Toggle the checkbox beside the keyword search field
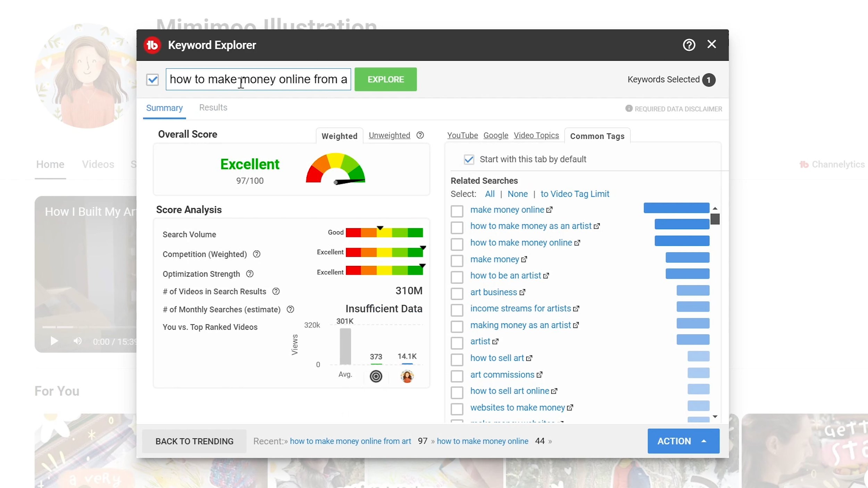The width and height of the screenshot is (868, 488). [x=152, y=80]
